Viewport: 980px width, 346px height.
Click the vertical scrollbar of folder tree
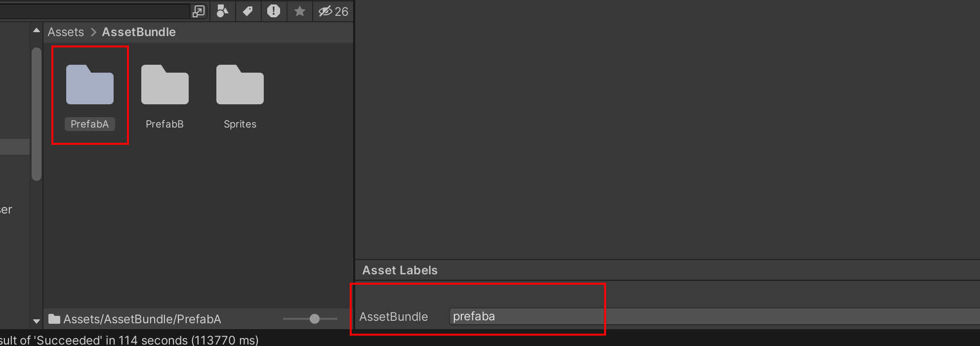tap(37, 114)
